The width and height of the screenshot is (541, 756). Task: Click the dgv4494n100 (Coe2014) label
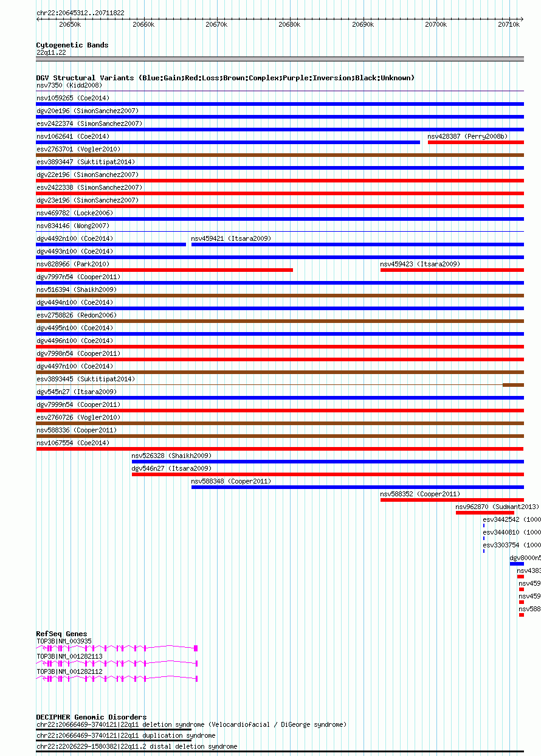(x=75, y=302)
